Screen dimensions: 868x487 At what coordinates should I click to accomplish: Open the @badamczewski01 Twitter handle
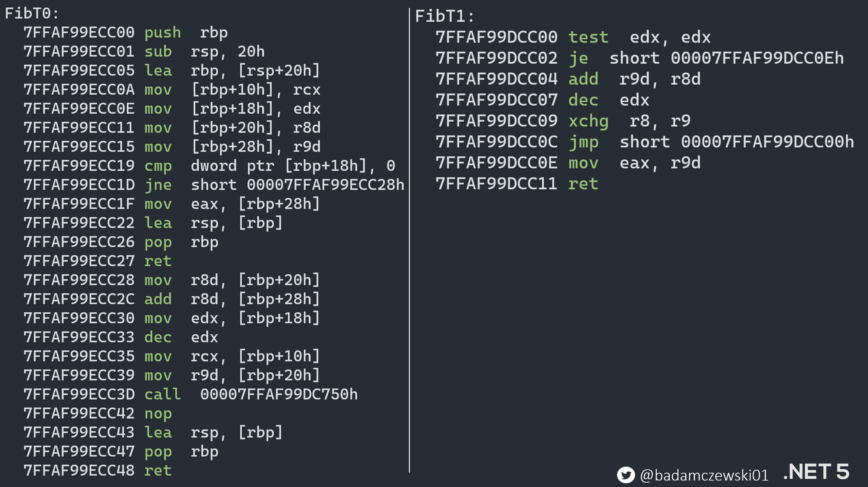[704, 475]
